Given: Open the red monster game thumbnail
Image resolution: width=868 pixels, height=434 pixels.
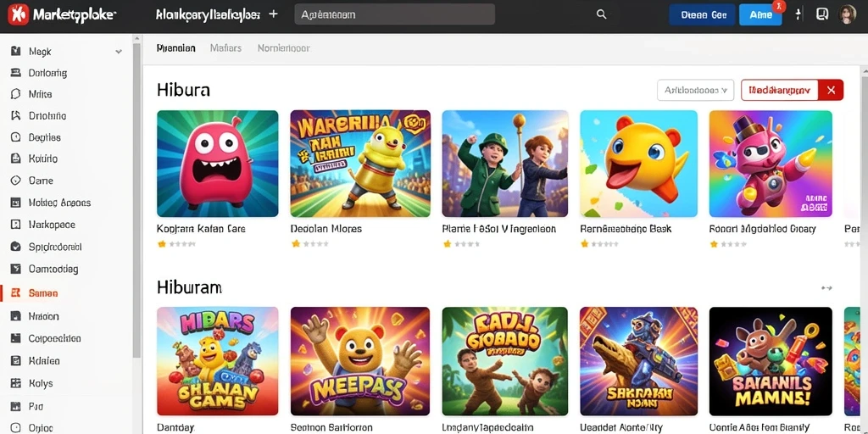Looking at the screenshot, I should click(x=218, y=164).
